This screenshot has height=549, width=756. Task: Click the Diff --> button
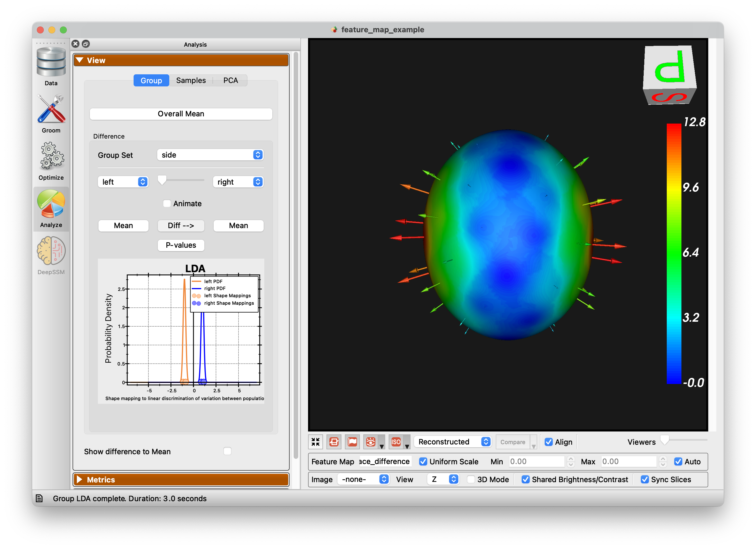181,225
